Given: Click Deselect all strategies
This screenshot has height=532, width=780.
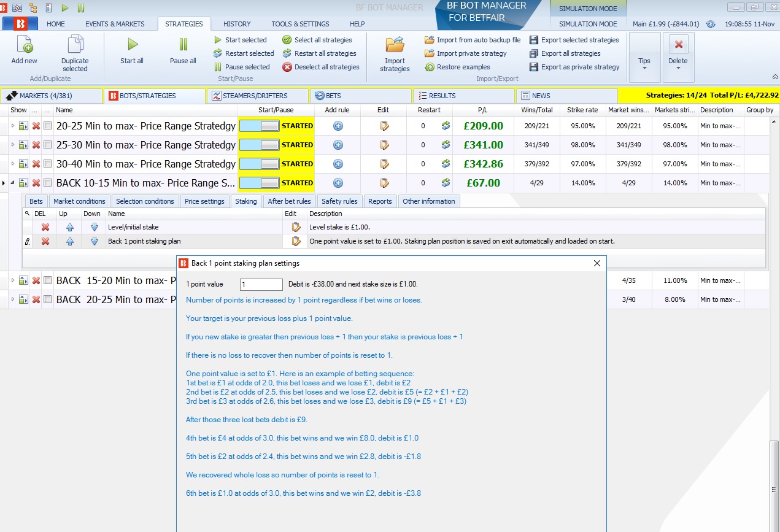Looking at the screenshot, I should point(321,67).
